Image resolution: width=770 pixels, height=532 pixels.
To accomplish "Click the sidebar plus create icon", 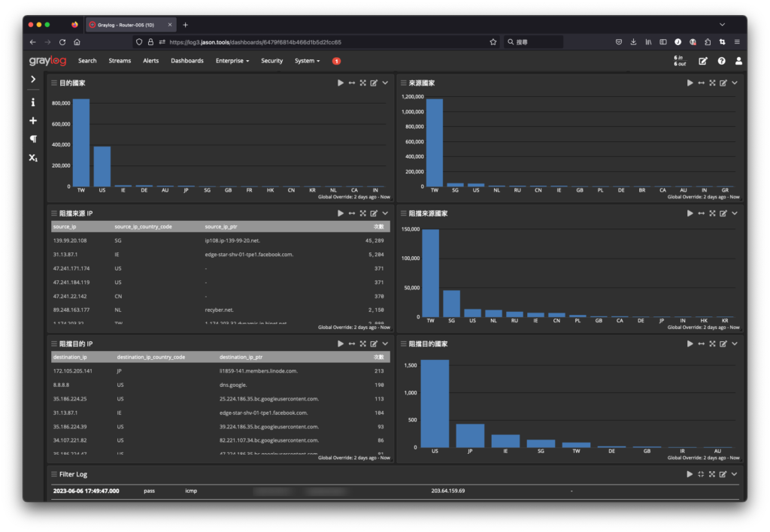I will (33, 121).
